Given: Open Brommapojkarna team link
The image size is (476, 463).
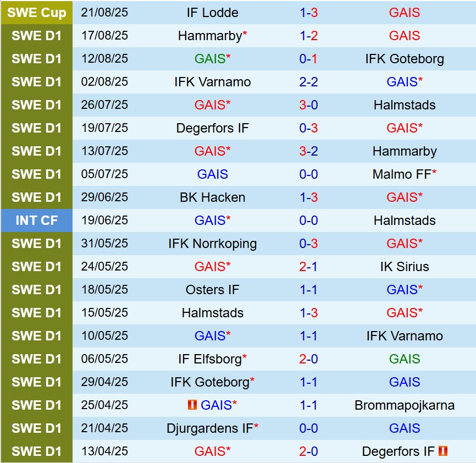Looking at the screenshot, I should 405,405.
